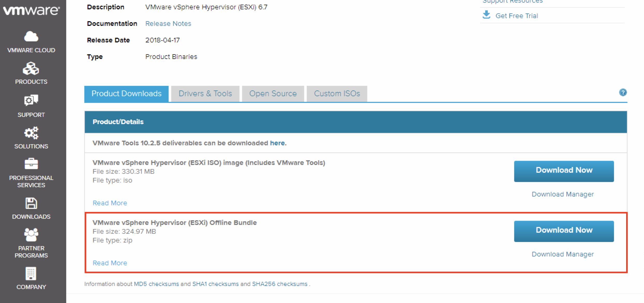Viewport: 644px width, 303px height.
Task: Click 'Product Binaries' type value
Action: coord(171,57)
